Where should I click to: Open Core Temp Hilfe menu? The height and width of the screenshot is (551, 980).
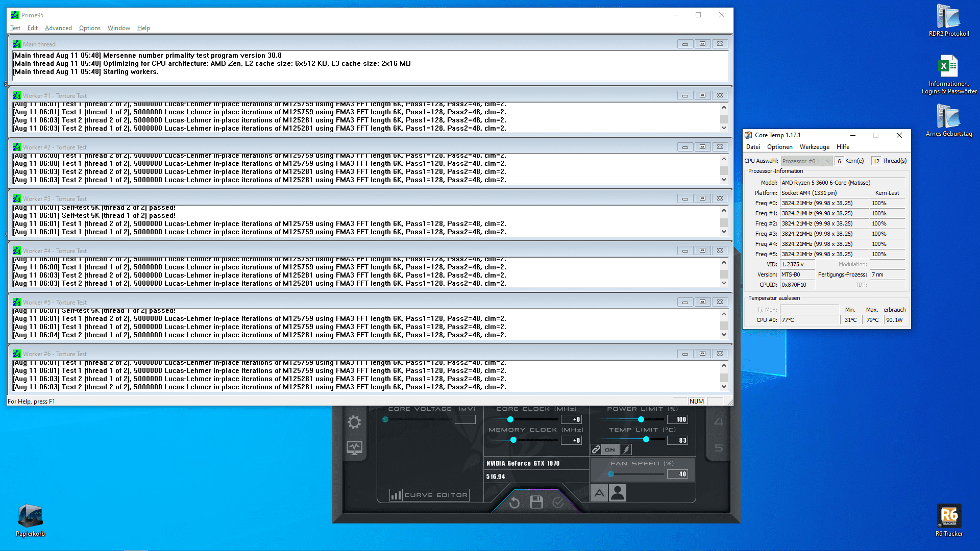(x=843, y=147)
